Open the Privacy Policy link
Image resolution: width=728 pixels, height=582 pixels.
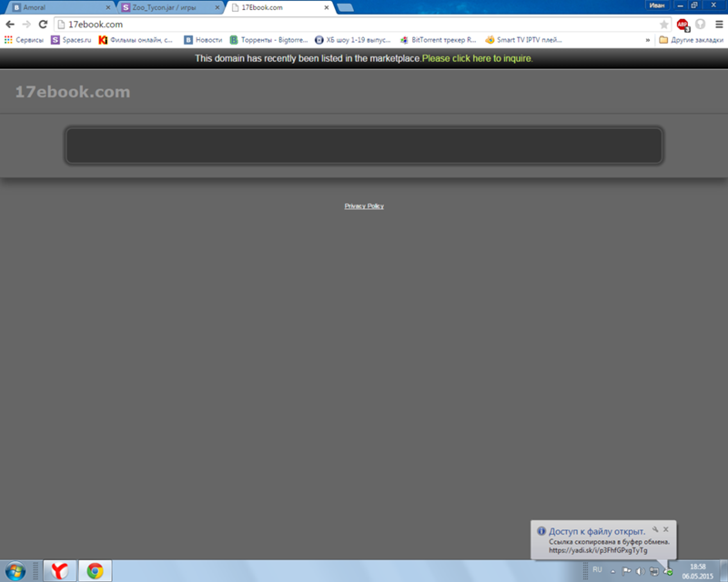coord(364,206)
